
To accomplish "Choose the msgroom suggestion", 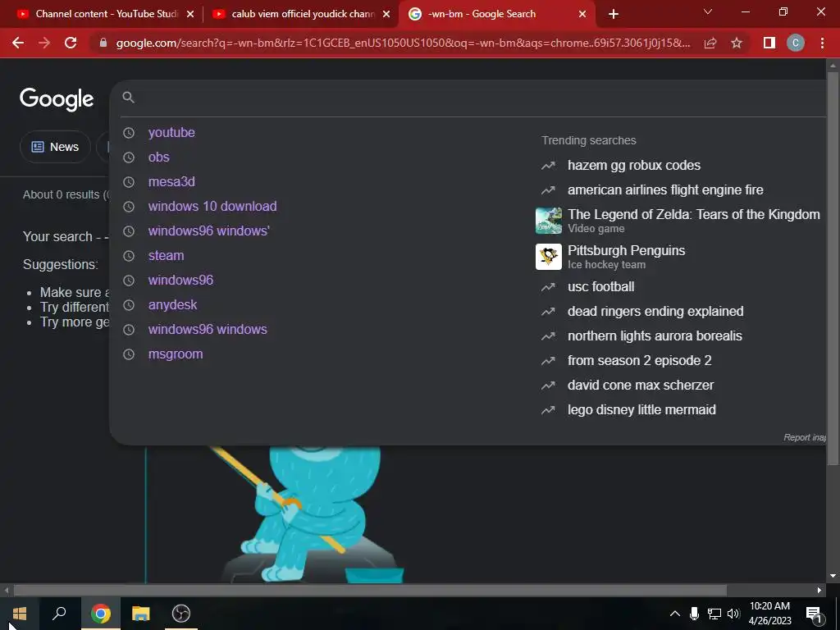I will point(176,354).
